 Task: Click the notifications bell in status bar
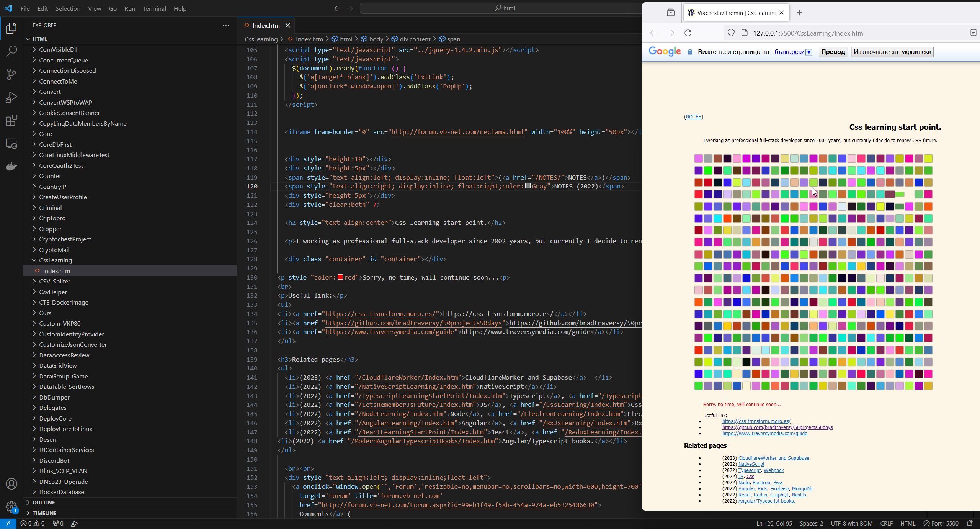(970, 523)
